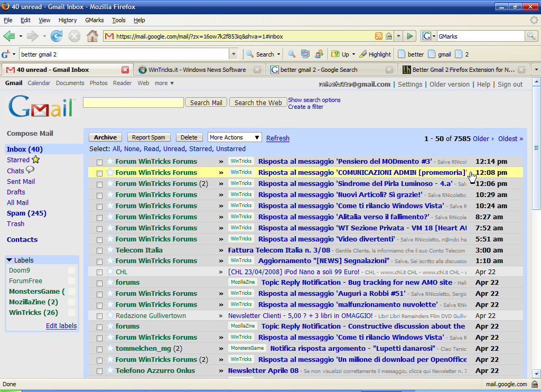Click the Archive button
The image size is (541, 392).
pyautogui.click(x=105, y=137)
